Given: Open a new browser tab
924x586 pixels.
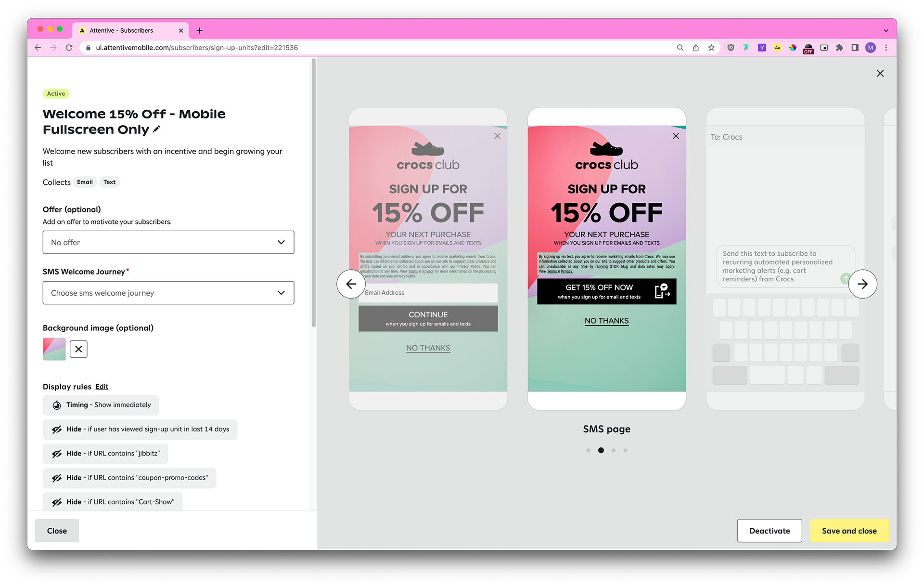Looking at the screenshot, I should 199,30.
